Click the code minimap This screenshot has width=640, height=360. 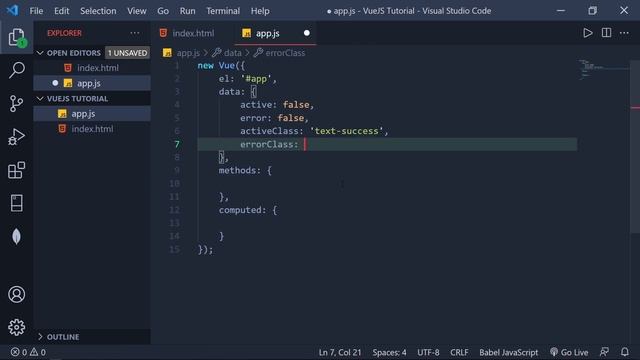tap(603, 69)
